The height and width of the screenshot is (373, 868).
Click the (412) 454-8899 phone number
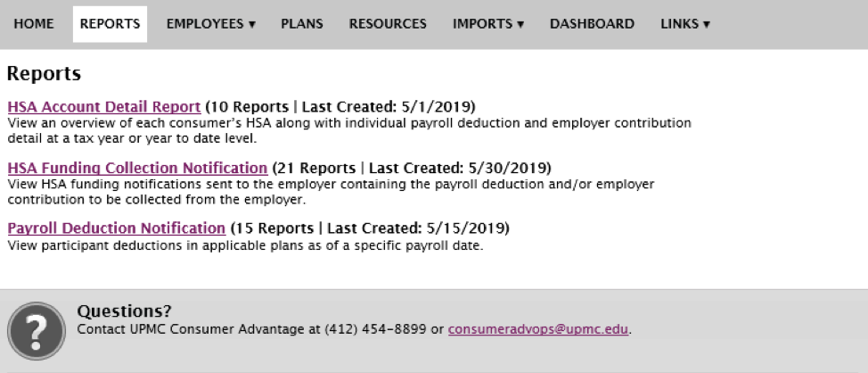click(x=375, y=329)
